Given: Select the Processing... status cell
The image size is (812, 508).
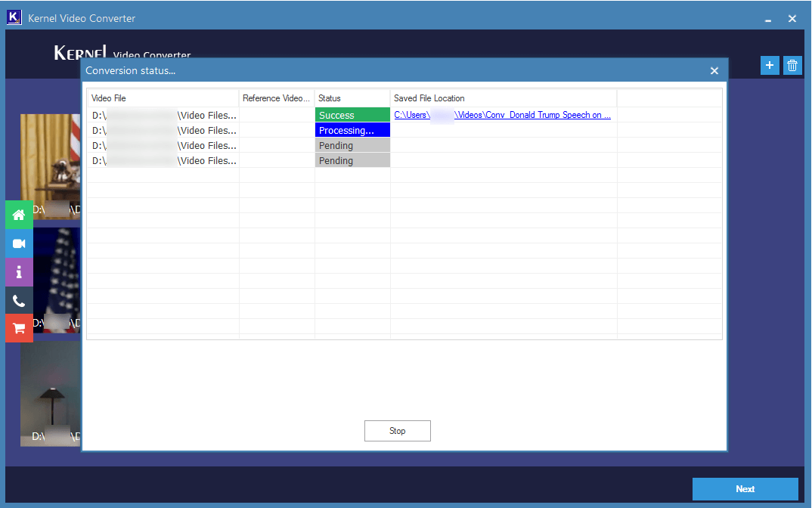Looking at the screenshot, I should [x=352, y=130].
